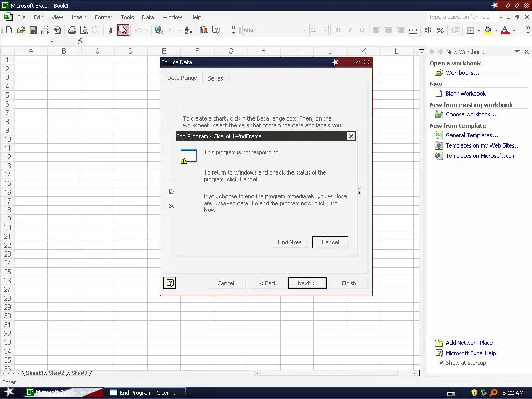
Task: Print using the printer toolbar icon
Action: click(72, 30)
